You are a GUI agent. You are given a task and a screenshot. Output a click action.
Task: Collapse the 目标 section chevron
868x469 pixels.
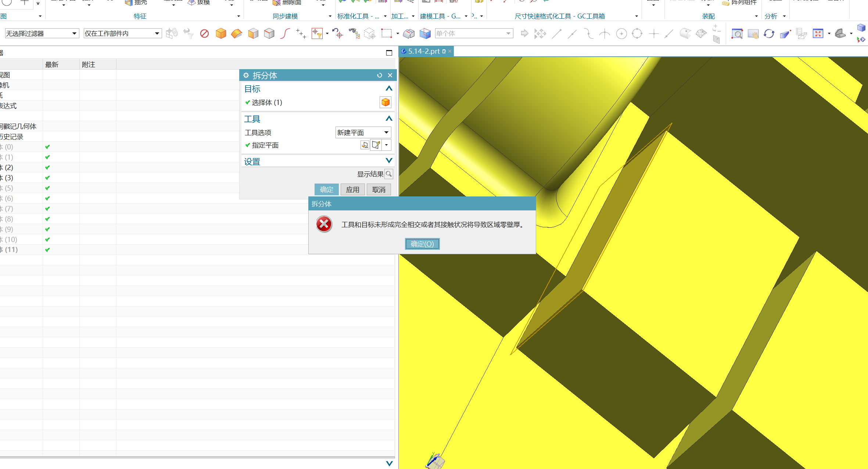389,89
